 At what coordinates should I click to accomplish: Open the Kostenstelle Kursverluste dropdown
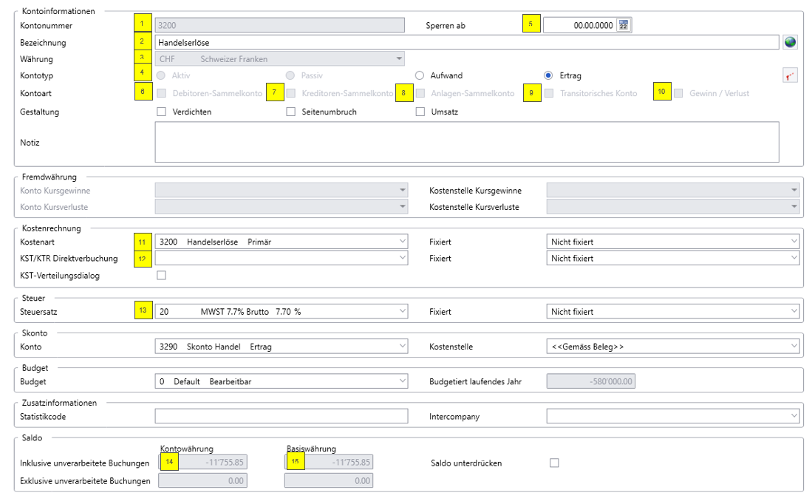pos(673,207)
